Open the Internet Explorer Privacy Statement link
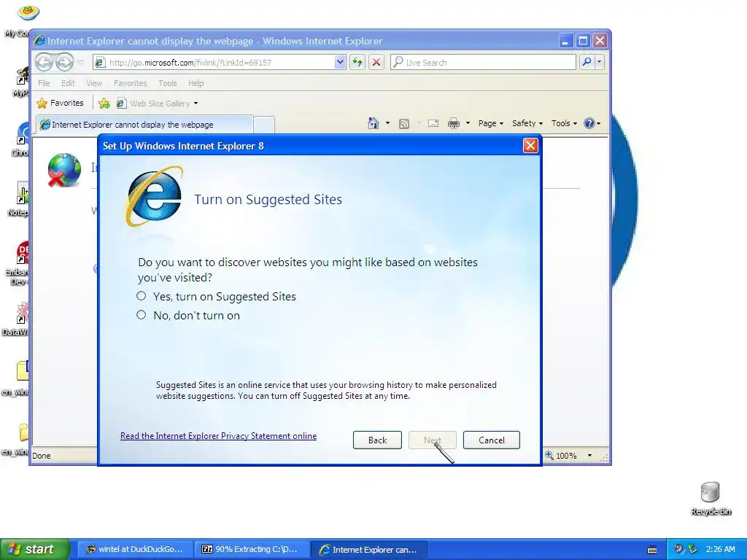 [x=218, y=436]
